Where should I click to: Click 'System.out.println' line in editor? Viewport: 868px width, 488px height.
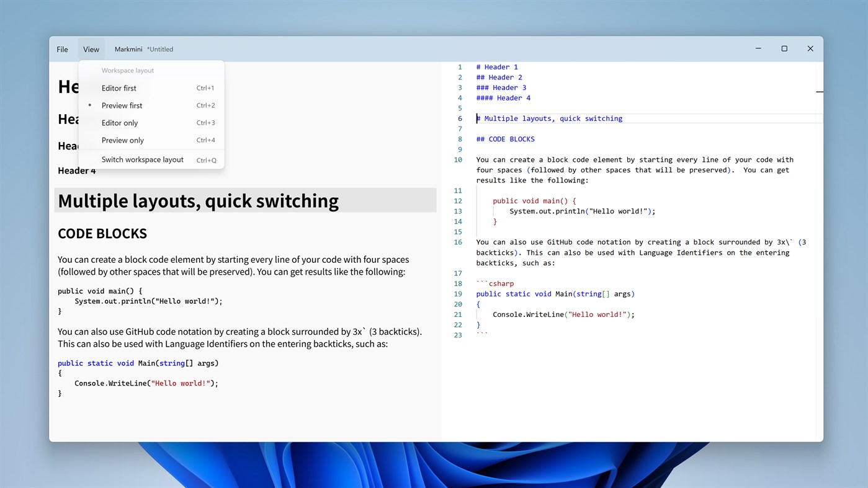(583, 211)
